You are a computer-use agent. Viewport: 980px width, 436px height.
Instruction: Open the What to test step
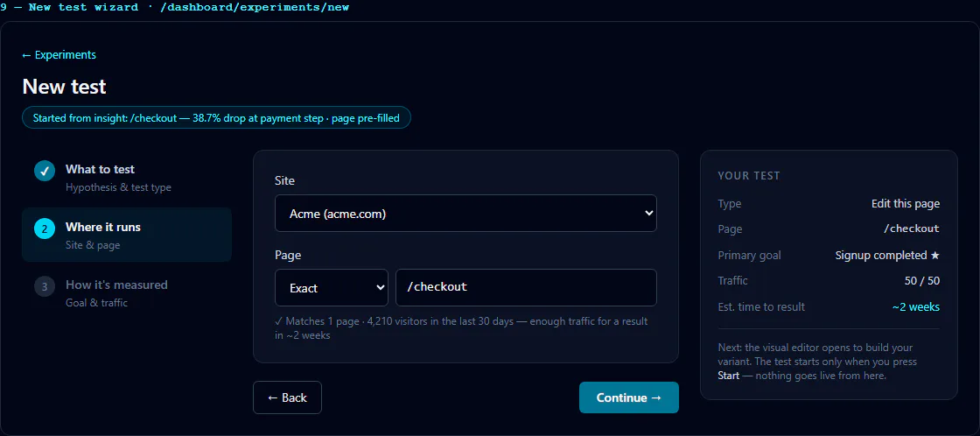click(x=127, y=177)
